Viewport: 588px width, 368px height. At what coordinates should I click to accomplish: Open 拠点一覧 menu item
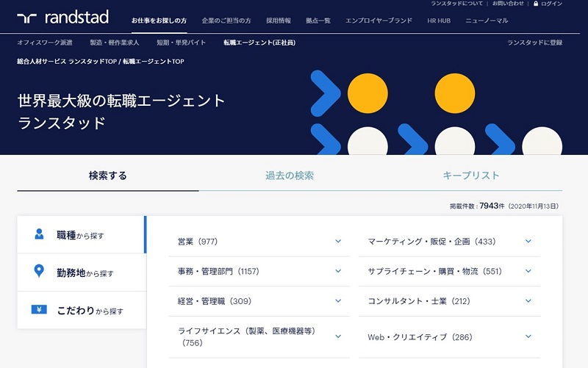[x=318, y=21]
